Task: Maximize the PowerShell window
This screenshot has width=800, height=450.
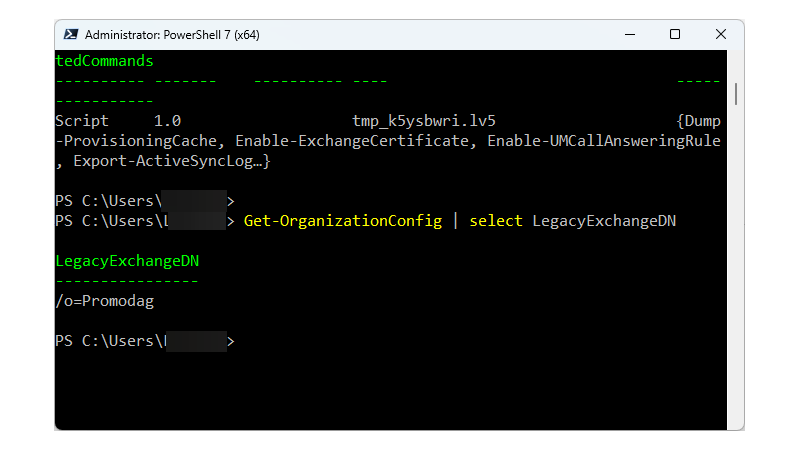Action: pos(675,34)
